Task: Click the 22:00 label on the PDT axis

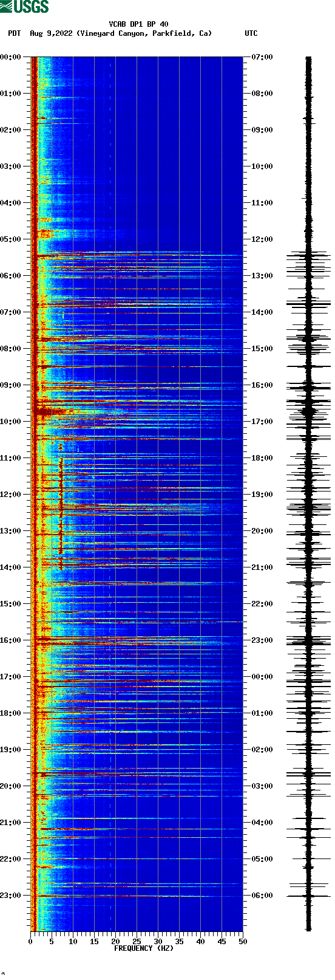Action: [x=11, y=859]
